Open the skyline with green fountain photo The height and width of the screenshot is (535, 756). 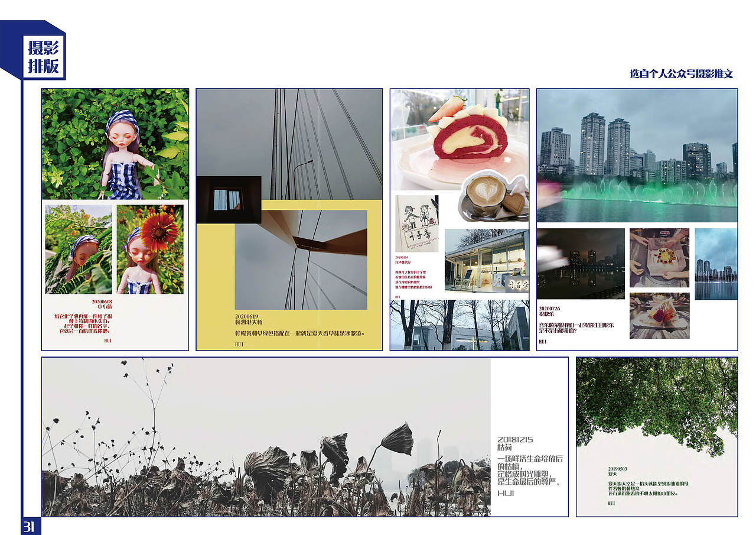coord(637,155)
